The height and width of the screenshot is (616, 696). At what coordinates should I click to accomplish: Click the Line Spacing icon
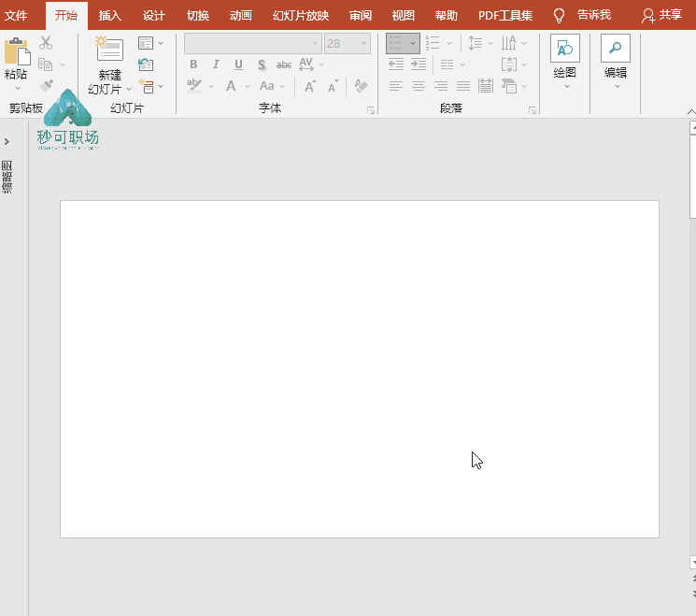tap(476, 44)
